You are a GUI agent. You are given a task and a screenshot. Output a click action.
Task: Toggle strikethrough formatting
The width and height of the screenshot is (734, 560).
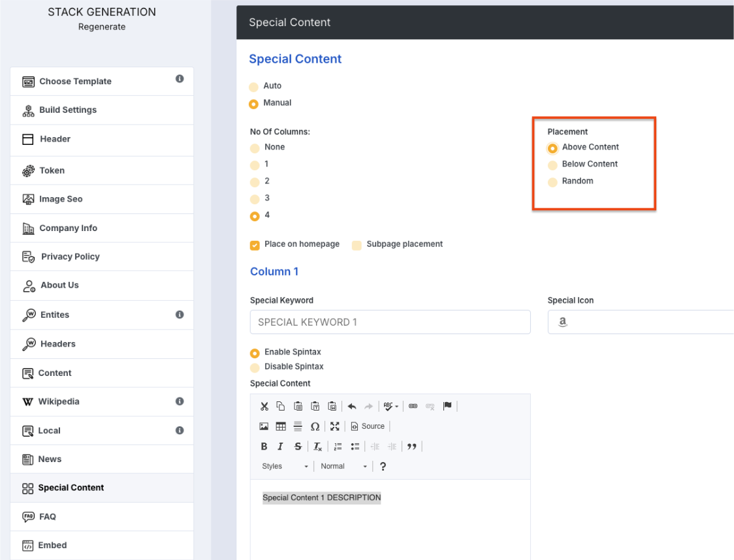click(298, 446)
